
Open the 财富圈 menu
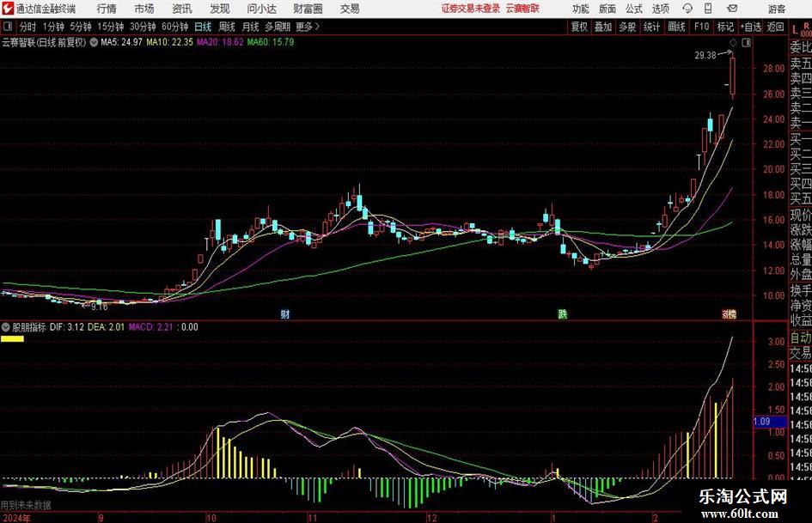308,9
